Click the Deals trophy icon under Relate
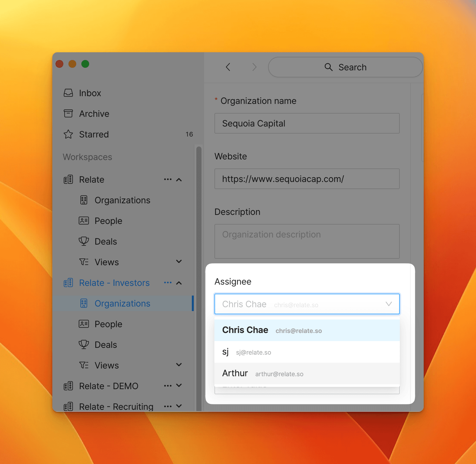Viewport: 476px width, 464px height. pos(84,241)
